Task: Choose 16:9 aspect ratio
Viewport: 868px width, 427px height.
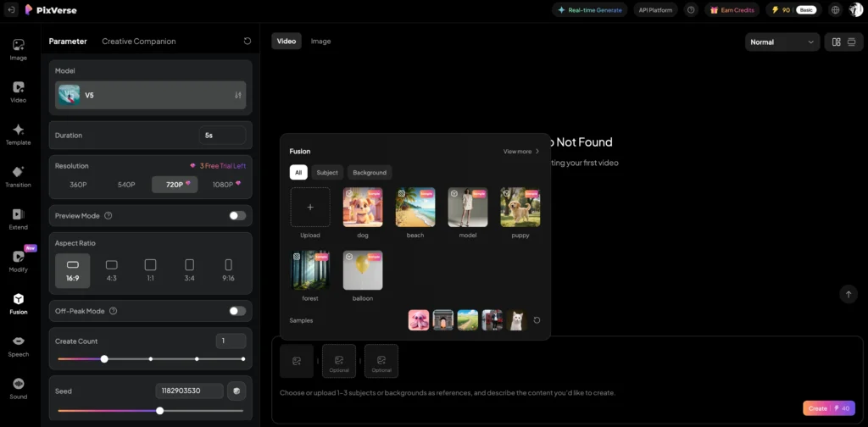Action: click(73, 271)
